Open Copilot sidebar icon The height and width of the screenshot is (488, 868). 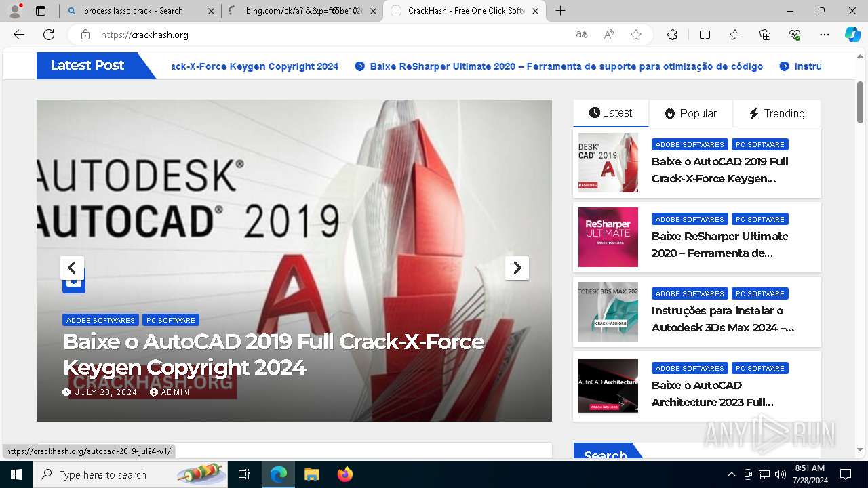(x=852, y=35)
